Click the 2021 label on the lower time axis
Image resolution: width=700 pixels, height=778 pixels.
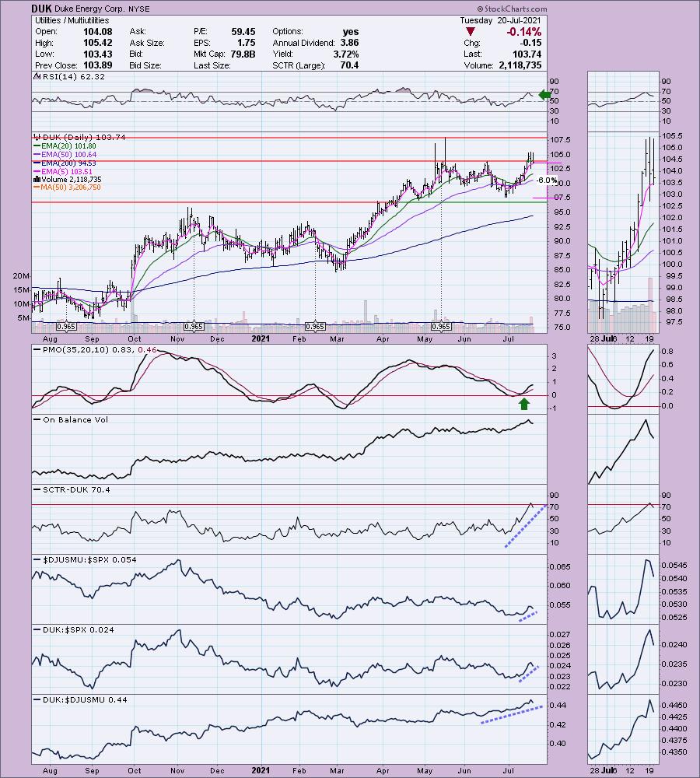coord(261,770)
